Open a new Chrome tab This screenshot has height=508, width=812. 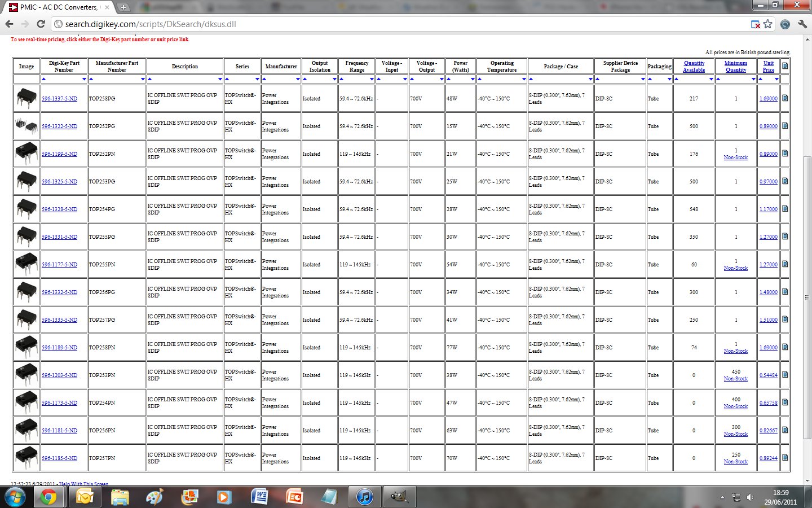pos(123,7)
